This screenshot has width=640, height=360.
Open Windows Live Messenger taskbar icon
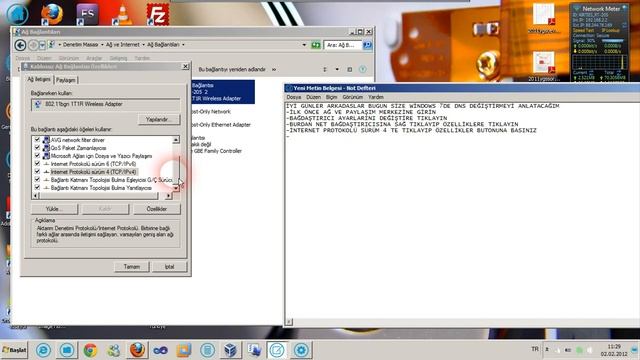(114, 350)
